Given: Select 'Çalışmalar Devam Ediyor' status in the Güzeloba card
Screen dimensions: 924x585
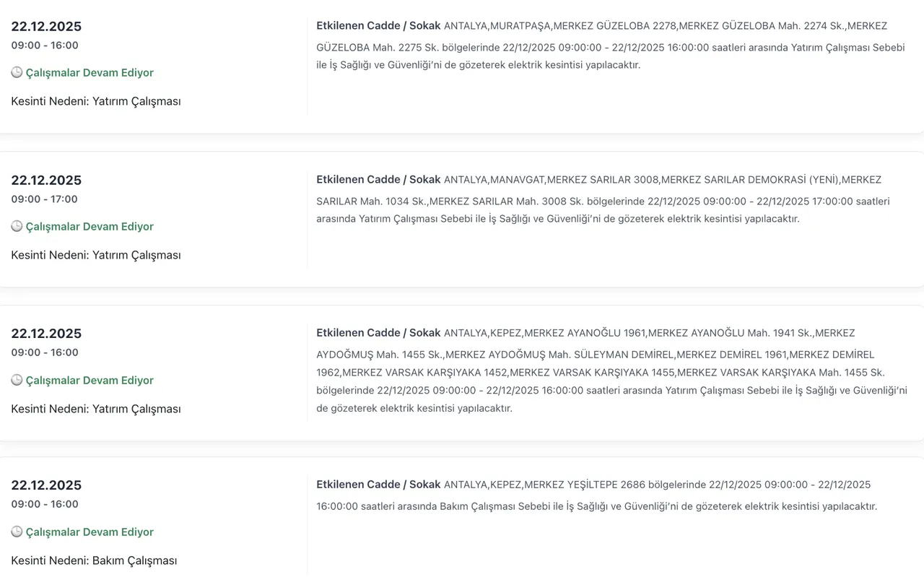Looking at the screenshot, I should 90,73.
